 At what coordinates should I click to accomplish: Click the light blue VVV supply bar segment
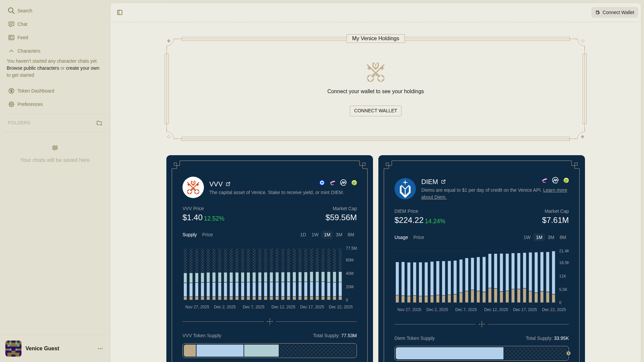tap(220, 351)
